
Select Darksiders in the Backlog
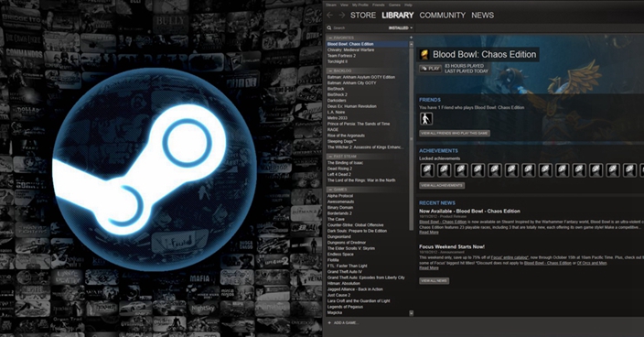click(337, 101)
